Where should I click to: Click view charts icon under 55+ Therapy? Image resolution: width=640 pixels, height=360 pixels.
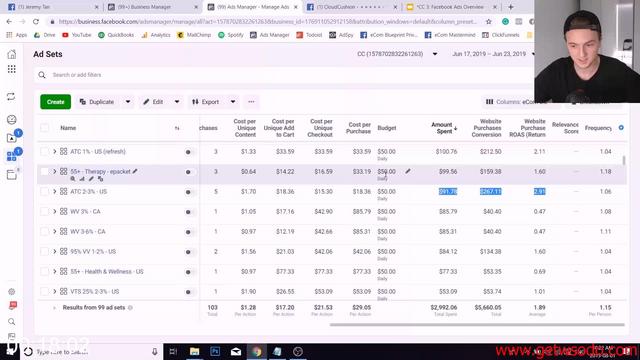point(82,179)
